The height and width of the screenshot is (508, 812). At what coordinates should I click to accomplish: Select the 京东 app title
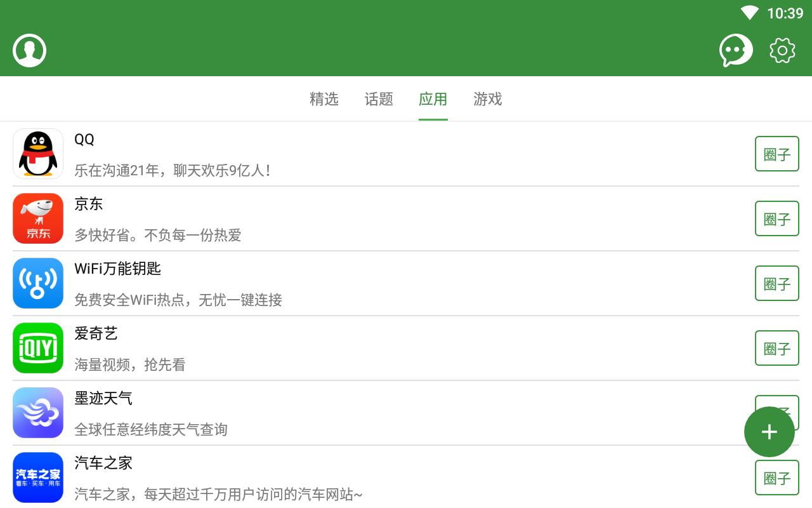coord(89,204)
